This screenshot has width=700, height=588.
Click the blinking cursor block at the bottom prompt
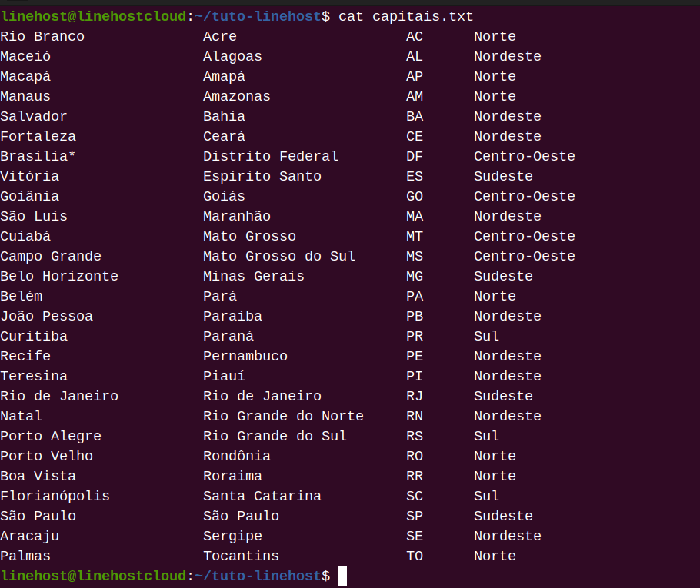click(343, 576)
